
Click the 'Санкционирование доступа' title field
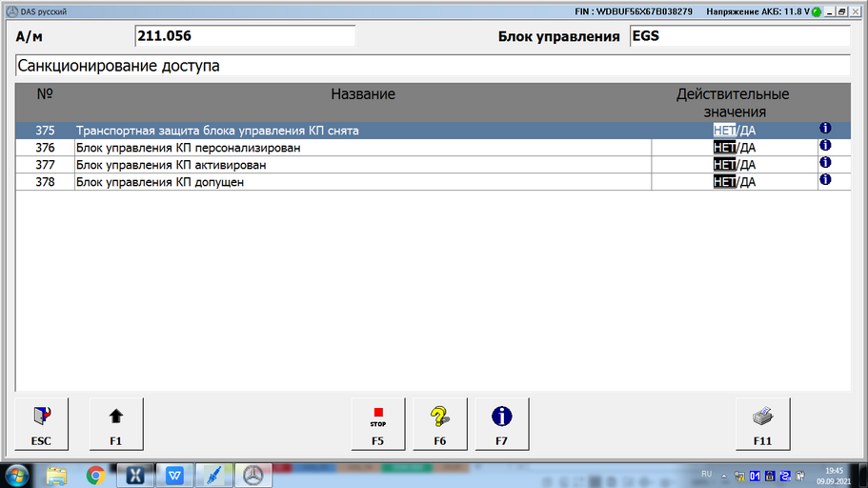coord(433,66)
